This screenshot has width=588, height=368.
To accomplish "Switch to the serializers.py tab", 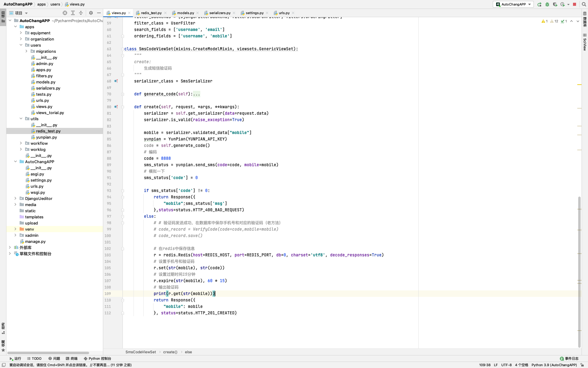I will [x=220, y=13].
